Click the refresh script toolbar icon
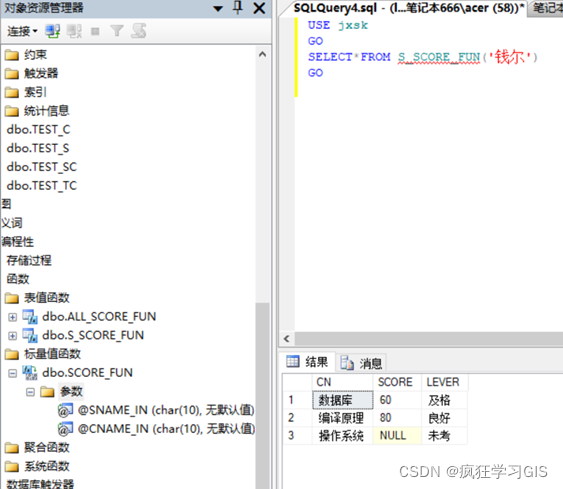The height and width of the screenshot is (489, 563). 139,31
